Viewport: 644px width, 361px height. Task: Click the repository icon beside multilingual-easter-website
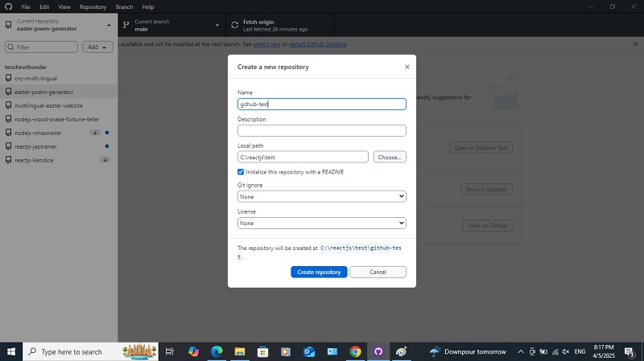[x=8, y=105]
